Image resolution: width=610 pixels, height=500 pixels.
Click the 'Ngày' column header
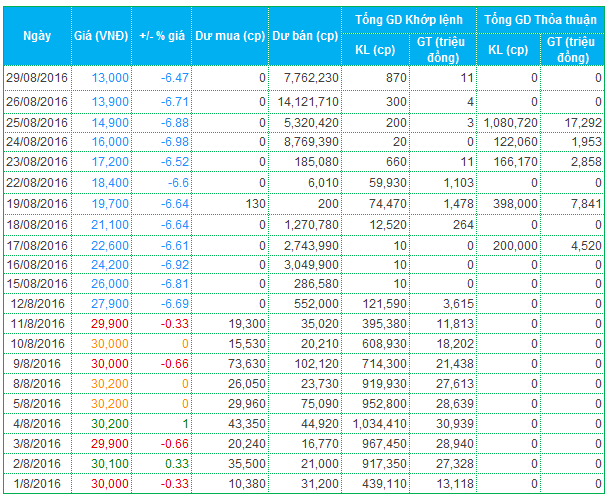36,35
